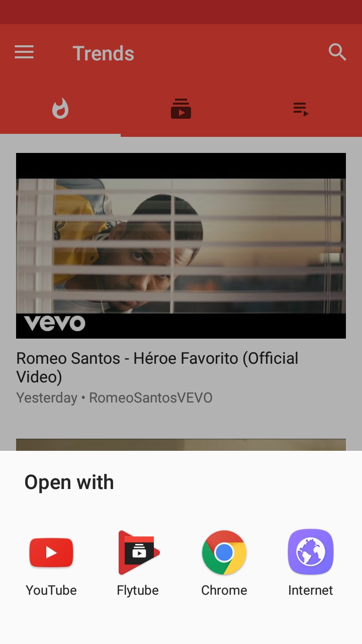Tap the Open with dialog heading
Image resolution: width=362 pixels, height=644 pixels.
pyautogui.click(x=69, y=482)
